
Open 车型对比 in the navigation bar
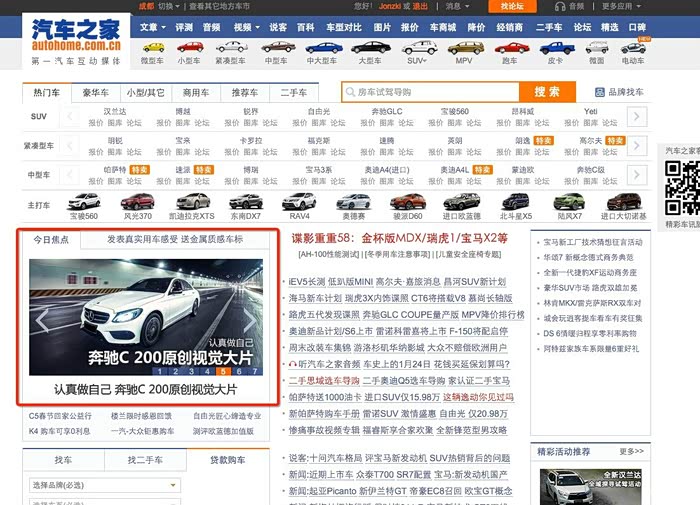[344, 27]
